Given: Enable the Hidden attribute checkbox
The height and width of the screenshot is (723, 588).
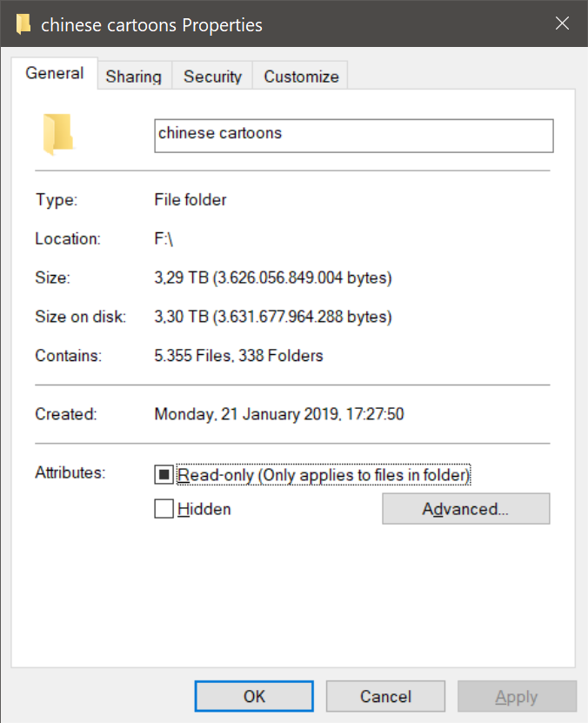Looking at the screenshot, I should point(164,509).
